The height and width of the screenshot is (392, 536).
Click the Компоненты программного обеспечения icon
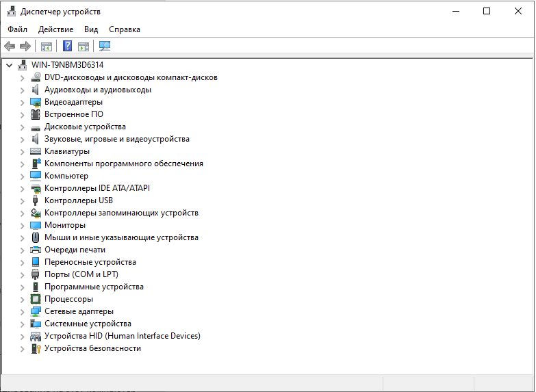click(36, 164)
